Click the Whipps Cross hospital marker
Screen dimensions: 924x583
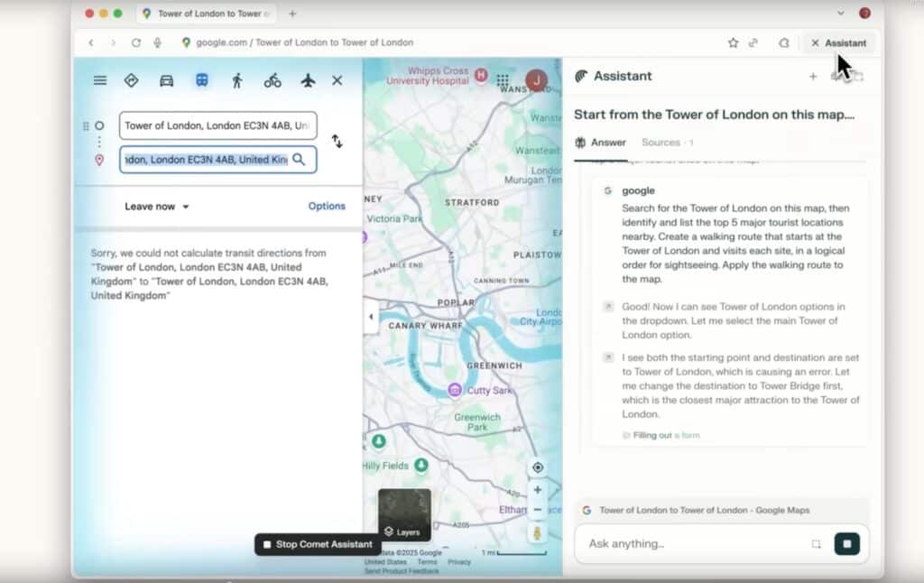click(x=481, y=76)
